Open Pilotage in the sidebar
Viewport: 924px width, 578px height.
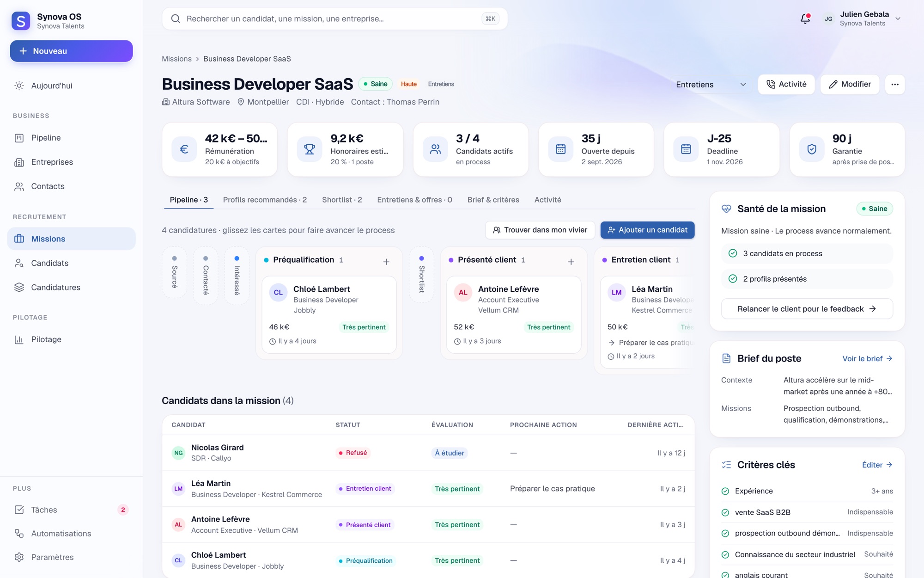(72, 339)
